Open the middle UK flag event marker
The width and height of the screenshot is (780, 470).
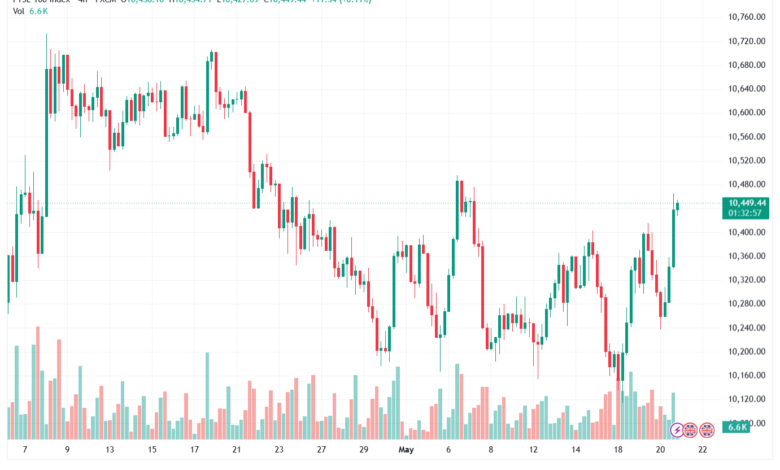[x=690, y=430]
